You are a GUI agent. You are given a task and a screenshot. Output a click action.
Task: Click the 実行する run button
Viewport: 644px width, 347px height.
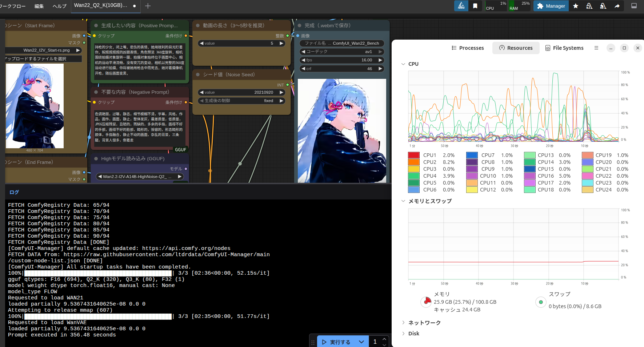pyautogui.click(x=336, y=342)
